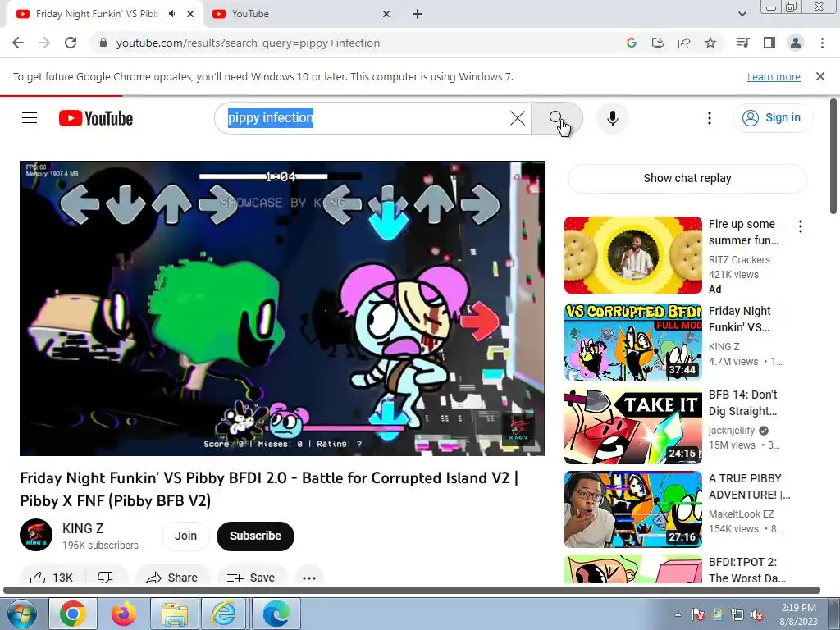Viewport: 840px width, 630px height.
Task: Start voice search with microphone
Action: 613,118
